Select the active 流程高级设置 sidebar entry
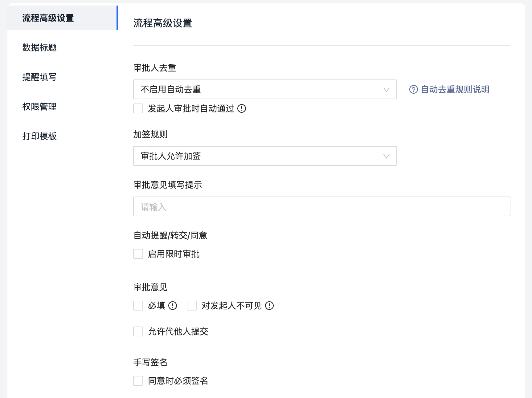 coord(48,18)
